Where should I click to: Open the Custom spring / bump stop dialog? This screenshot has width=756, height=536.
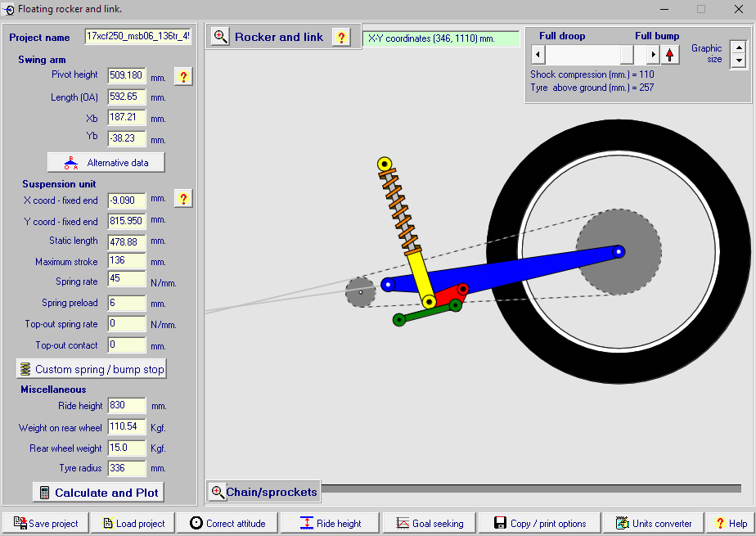coord(91,369)
